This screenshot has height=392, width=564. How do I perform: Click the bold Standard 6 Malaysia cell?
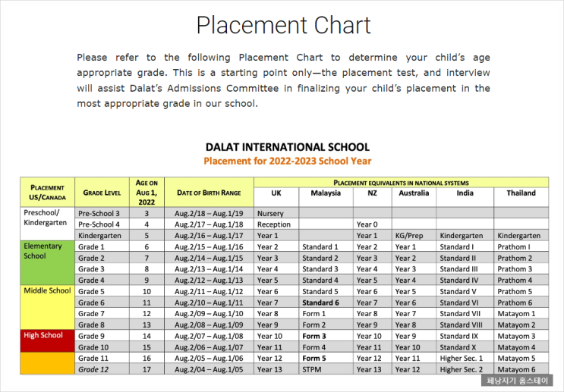click(326, 303)
